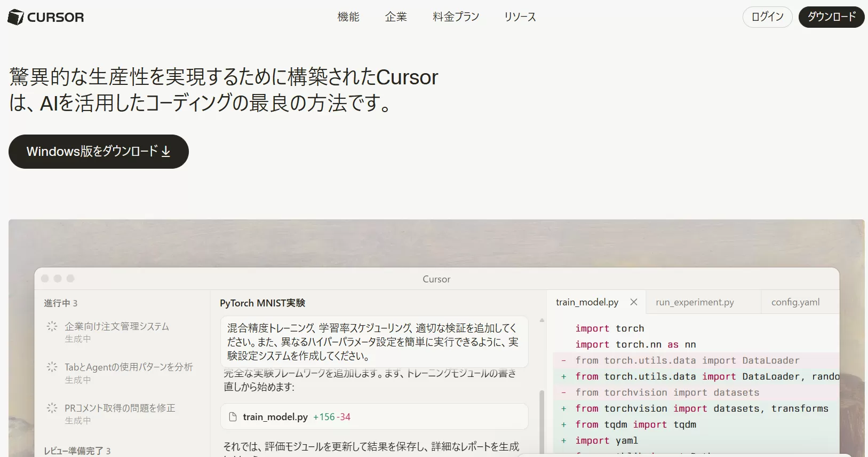Click the Cursor logo in the header
The height and width of the screenshot is (457, 868).
[x=46, y=17]
